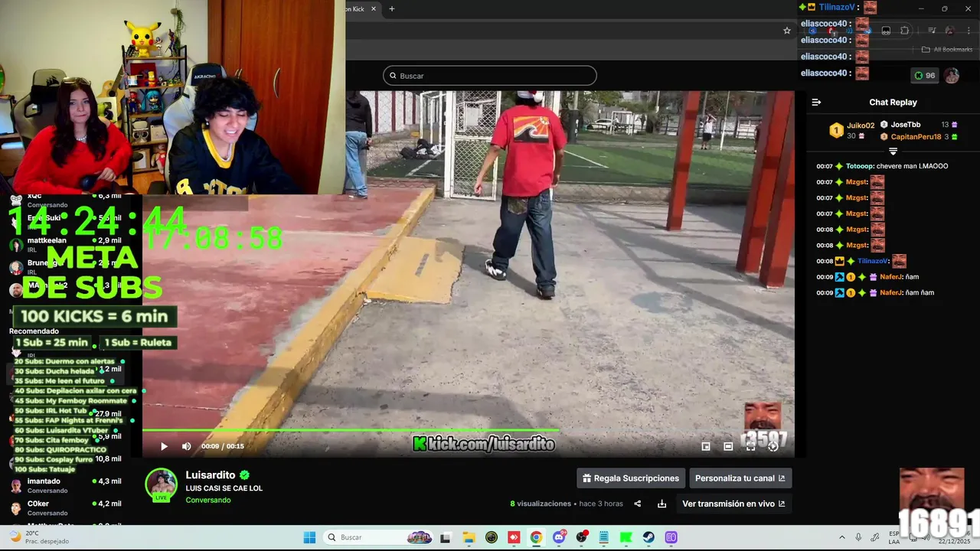Click microphone icon in system tray
The height and width of the screenshot is (551, 980).
858,537
